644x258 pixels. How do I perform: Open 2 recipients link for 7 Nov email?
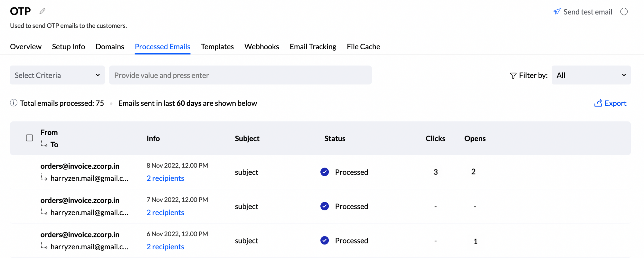(165, 213)
